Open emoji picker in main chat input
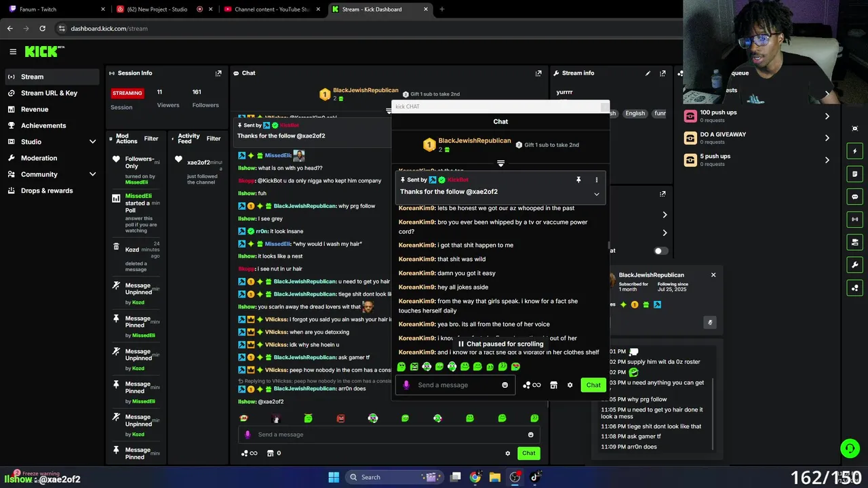Viewport: 868px width, 488px height. point(530,434)
